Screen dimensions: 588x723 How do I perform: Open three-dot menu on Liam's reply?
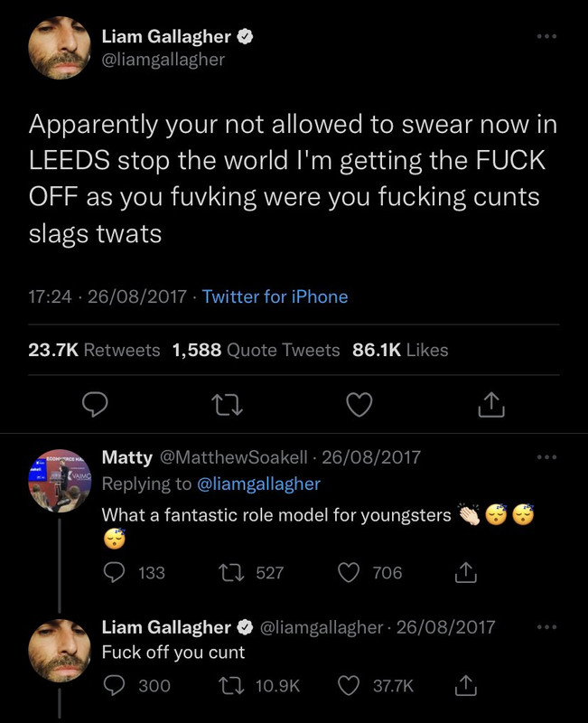547,626
